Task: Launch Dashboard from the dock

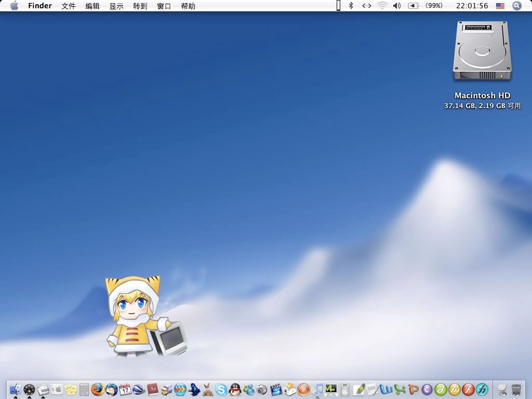Action: [29, 390]
